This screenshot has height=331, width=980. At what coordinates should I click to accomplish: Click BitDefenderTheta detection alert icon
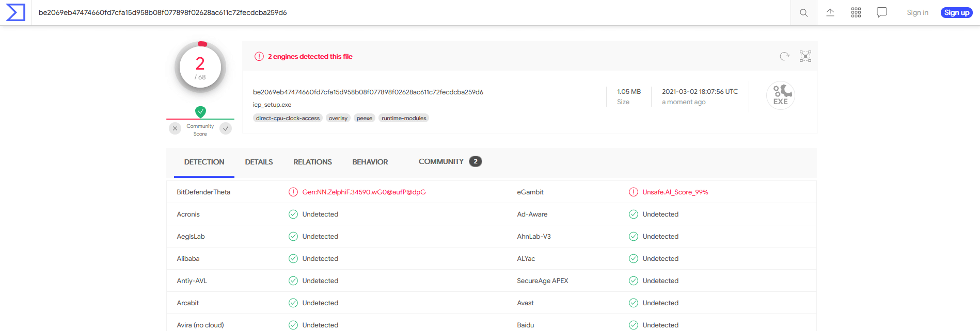(293, 192)
